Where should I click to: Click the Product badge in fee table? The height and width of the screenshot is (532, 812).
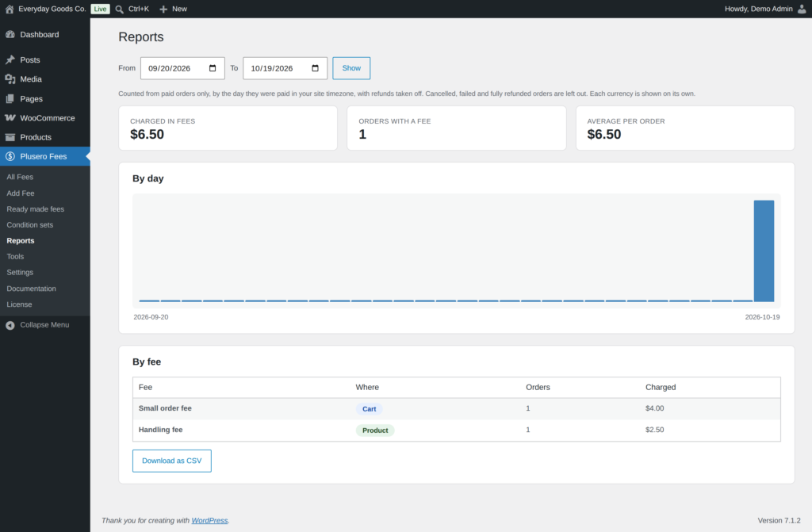click(375, 430)
